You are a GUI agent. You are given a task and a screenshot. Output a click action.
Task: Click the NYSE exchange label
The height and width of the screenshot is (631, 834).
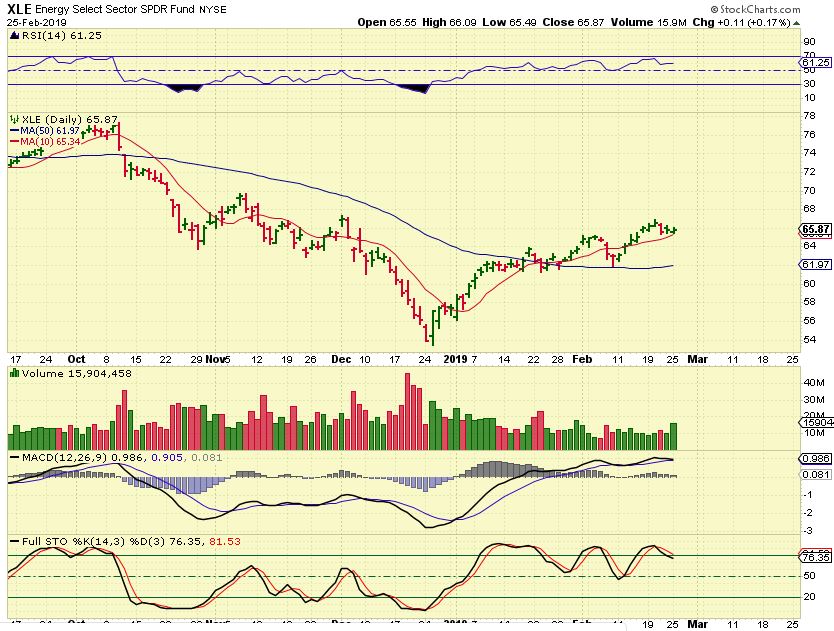coord(213,10)
